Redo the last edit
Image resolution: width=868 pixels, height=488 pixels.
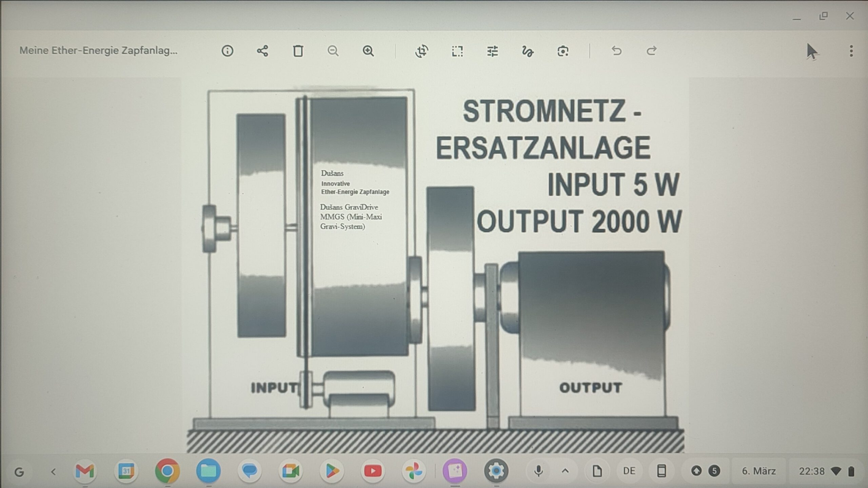point(651,51)
